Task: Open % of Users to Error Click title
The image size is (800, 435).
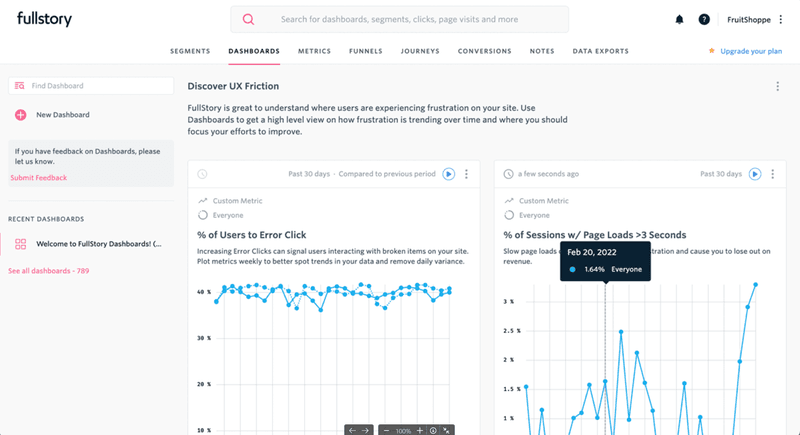Action: point(252,235)
